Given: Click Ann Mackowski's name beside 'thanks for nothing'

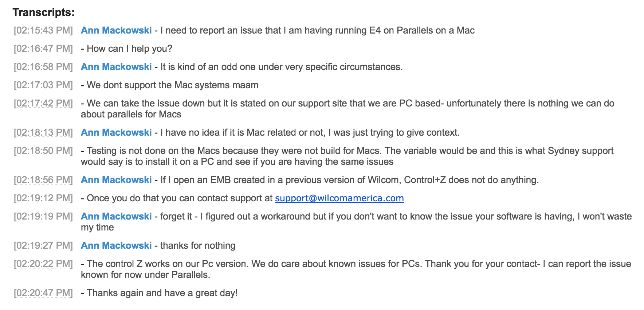Looking at the screenshot, I should (x=116, y=245).
